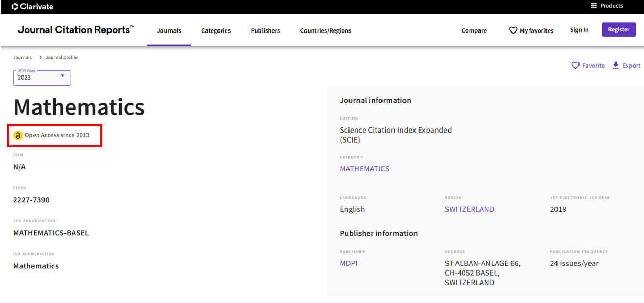644x303 pixels.
Task: Expand JCR Year dropdown arrow
Action: pos(62,76)
